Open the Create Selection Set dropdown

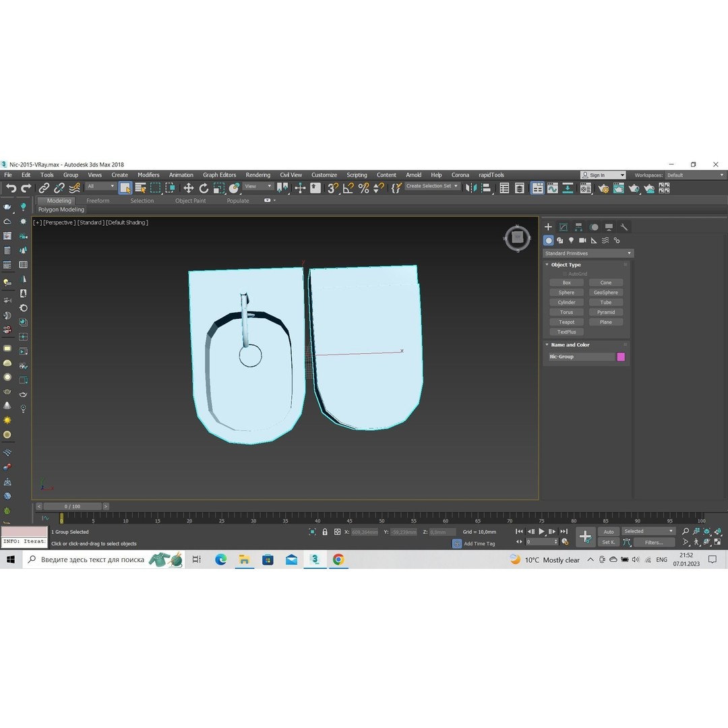click(x=432, y=186)
